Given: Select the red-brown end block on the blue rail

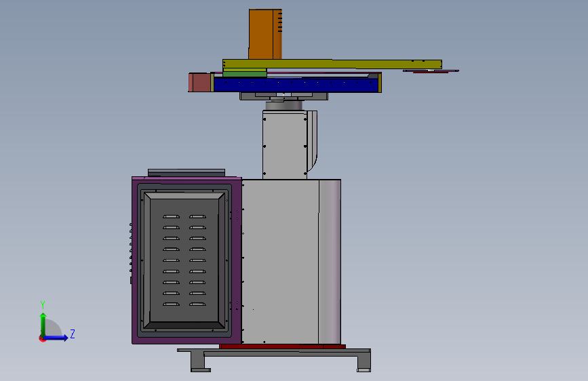Looking at the screenshot, I should click(199, 83).
